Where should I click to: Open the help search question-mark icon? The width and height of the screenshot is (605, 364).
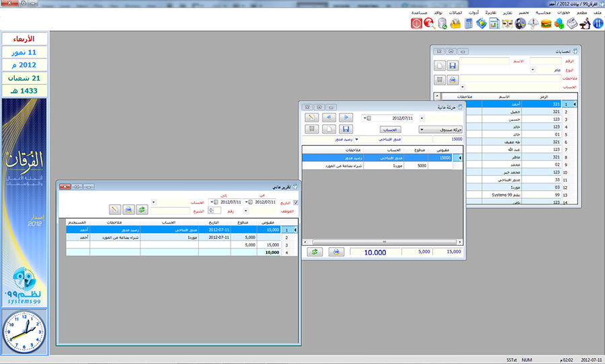coord(430,24)
